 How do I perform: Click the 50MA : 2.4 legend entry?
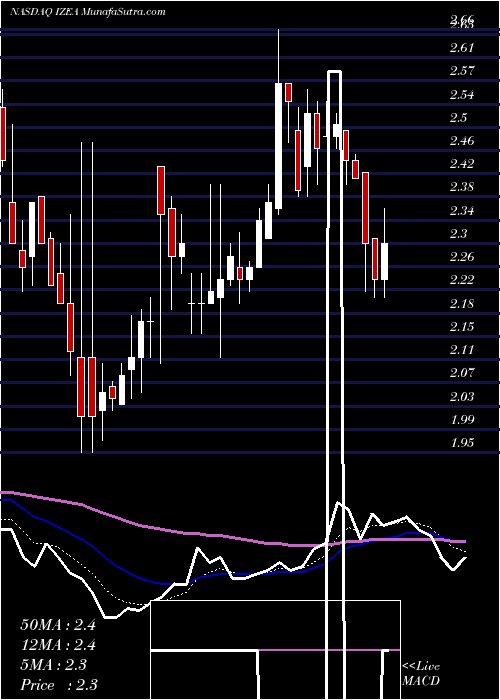(58, 625)
